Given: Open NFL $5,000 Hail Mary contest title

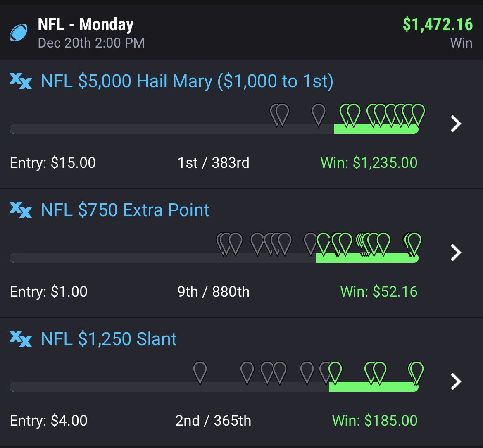Looking at the screenshot, I should click(187, 81).
